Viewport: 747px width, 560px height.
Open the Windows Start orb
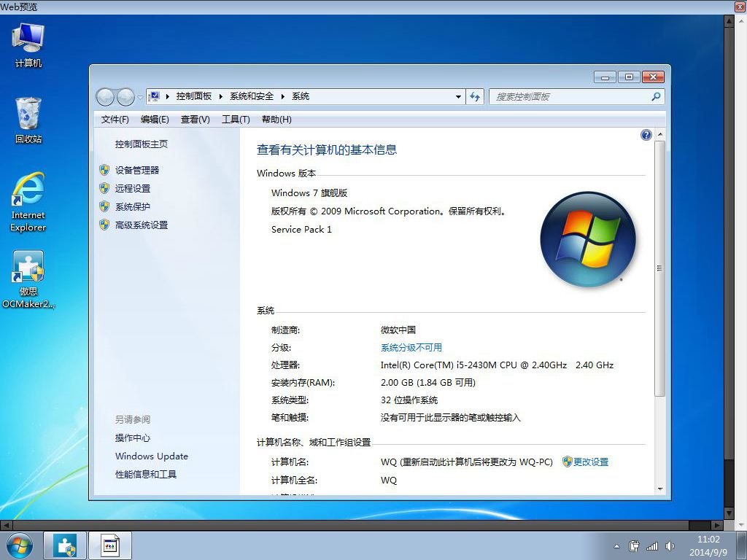pyautogui.click(x=20, y=545)
